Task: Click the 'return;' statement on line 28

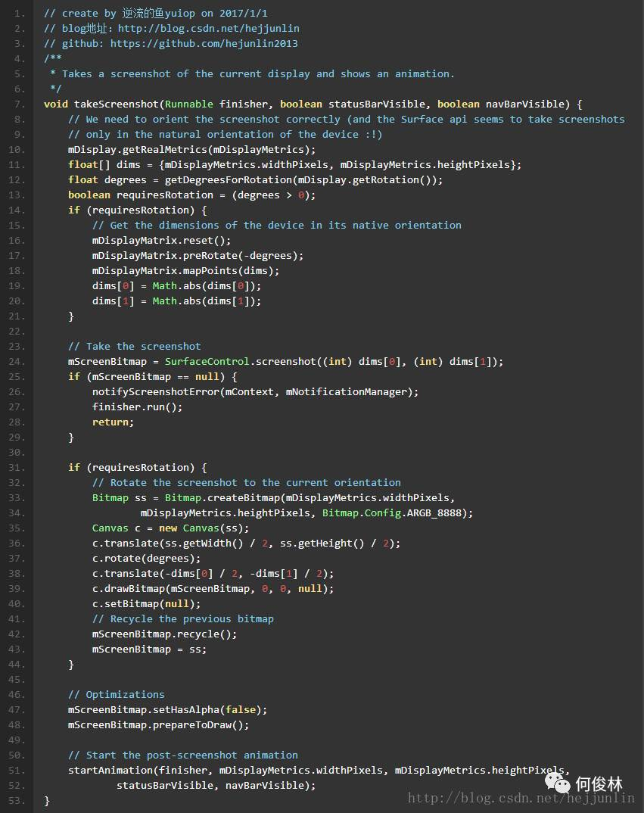Action: point(113,422)
